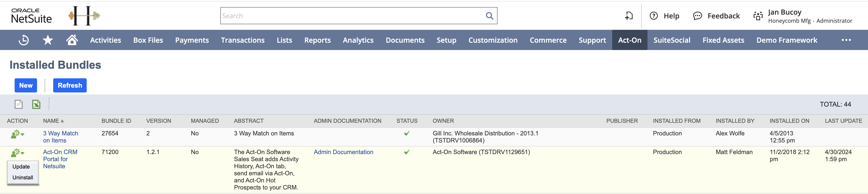Open the Commerce menu
This screenshot has width=868, height=194.
(548, 40)
